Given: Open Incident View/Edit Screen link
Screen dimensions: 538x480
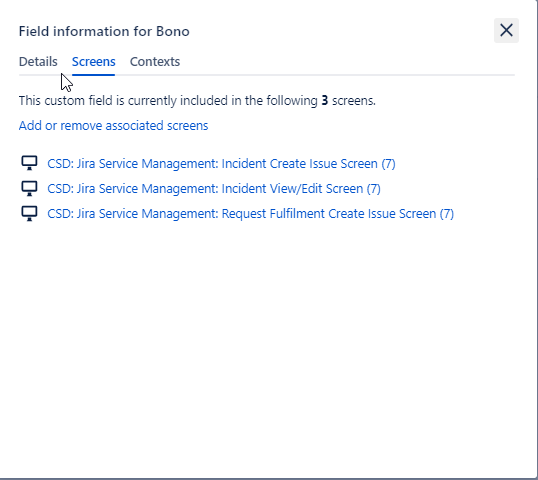Looking at the screenshot, I should pyautogui.click(x=214, y=189).
